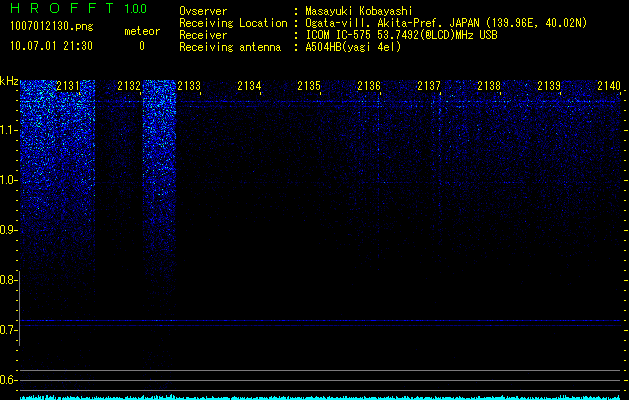The width and height of the screenshot is (629, 400).
Task: Click the timestamp 10.07.01 21:30
Action: pos(52,46)
